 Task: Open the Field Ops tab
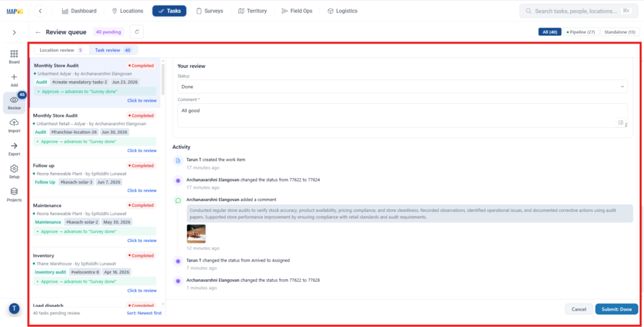(x=297, y=11)
